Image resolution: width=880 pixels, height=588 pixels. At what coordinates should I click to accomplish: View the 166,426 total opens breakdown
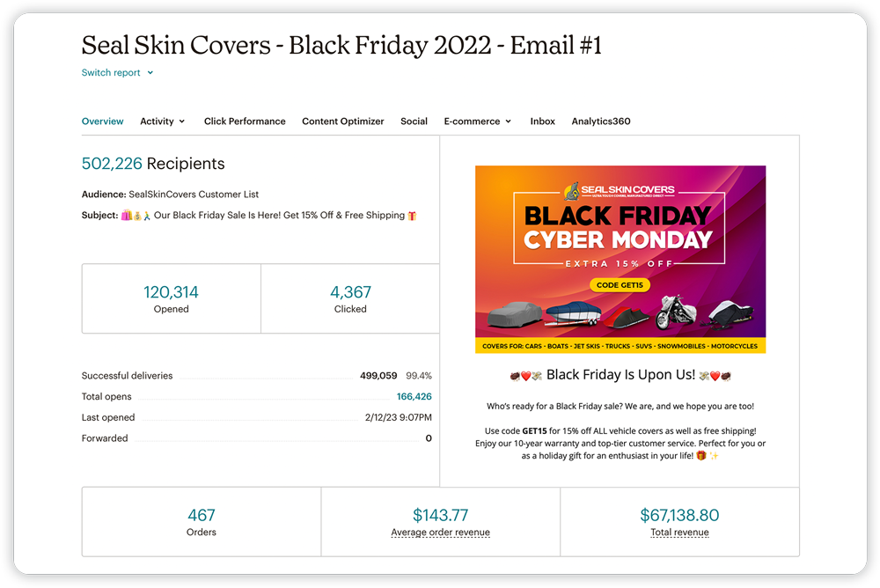click(414, 396)
